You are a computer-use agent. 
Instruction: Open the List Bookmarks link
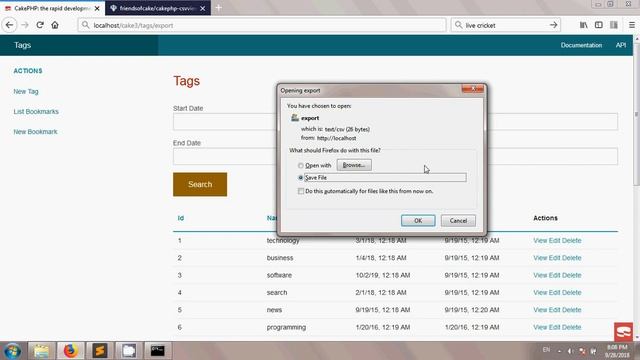[x=36, y=111]
